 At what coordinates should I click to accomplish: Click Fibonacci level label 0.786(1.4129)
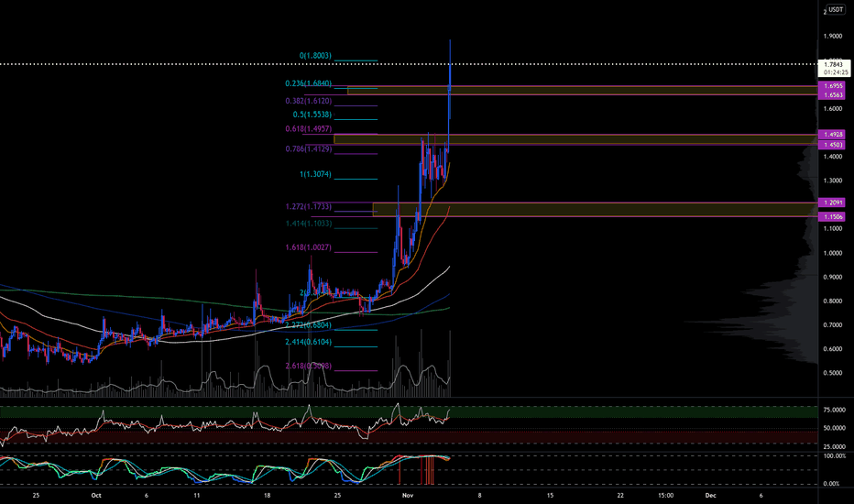click(x=308, y=148)
